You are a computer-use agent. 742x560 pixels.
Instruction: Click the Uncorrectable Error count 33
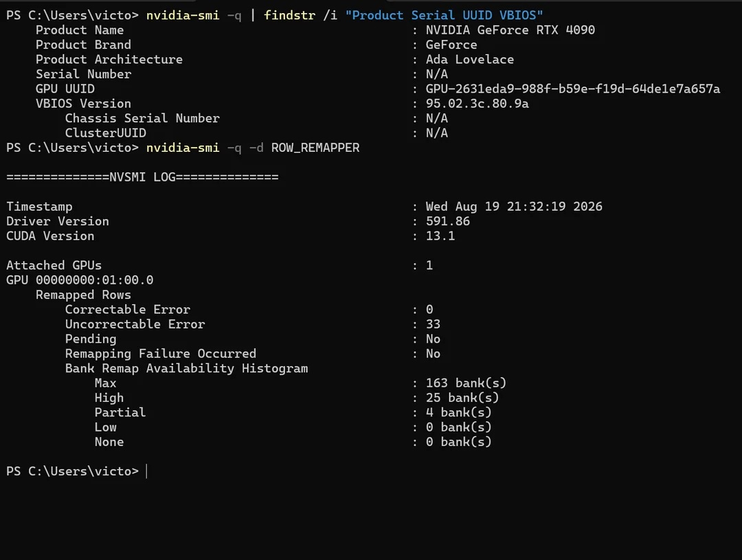tap(433, 324)
